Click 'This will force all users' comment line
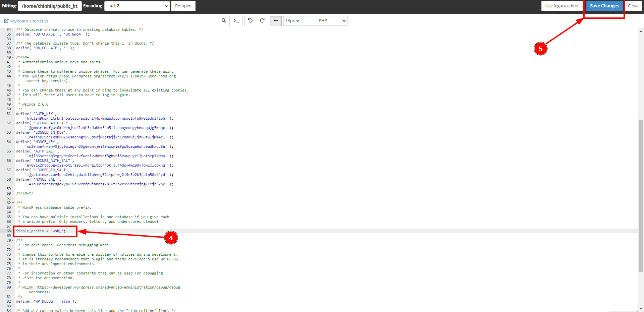This screenshot has width=644, height=312. point(74,95)
